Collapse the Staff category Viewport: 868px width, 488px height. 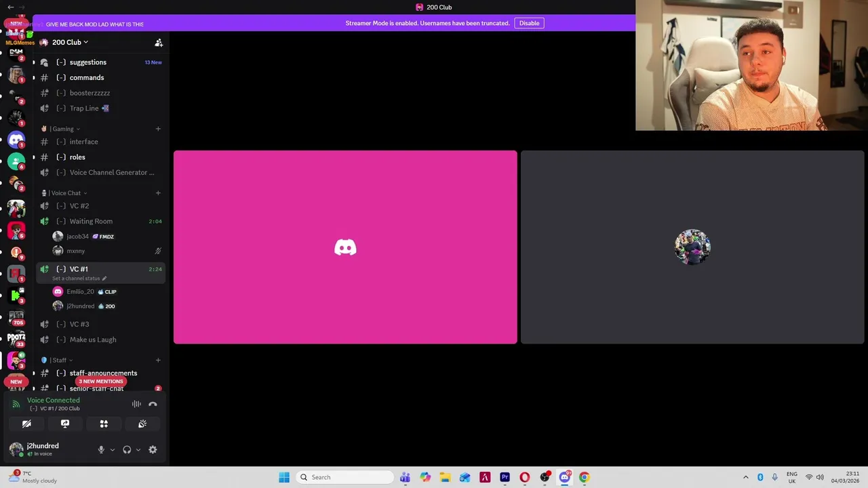[57, 360]
